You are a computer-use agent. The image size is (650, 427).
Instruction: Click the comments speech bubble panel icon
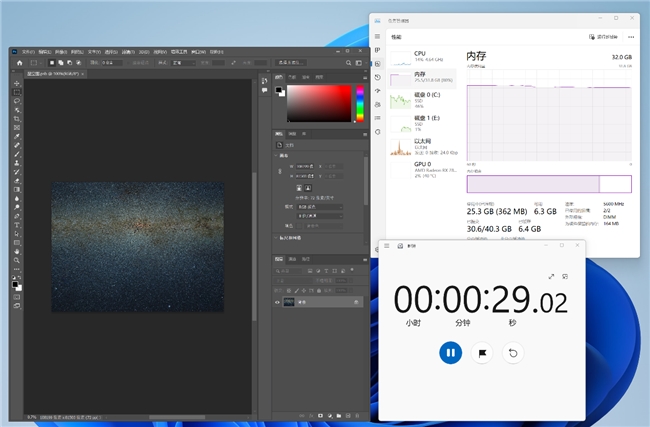point(264,90)
